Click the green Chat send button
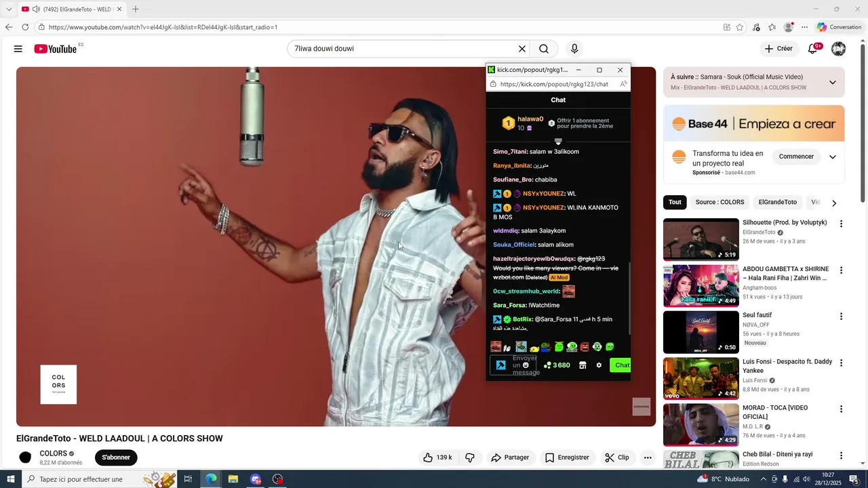Screen dimensions: 868x488 (x=620, y=365)
